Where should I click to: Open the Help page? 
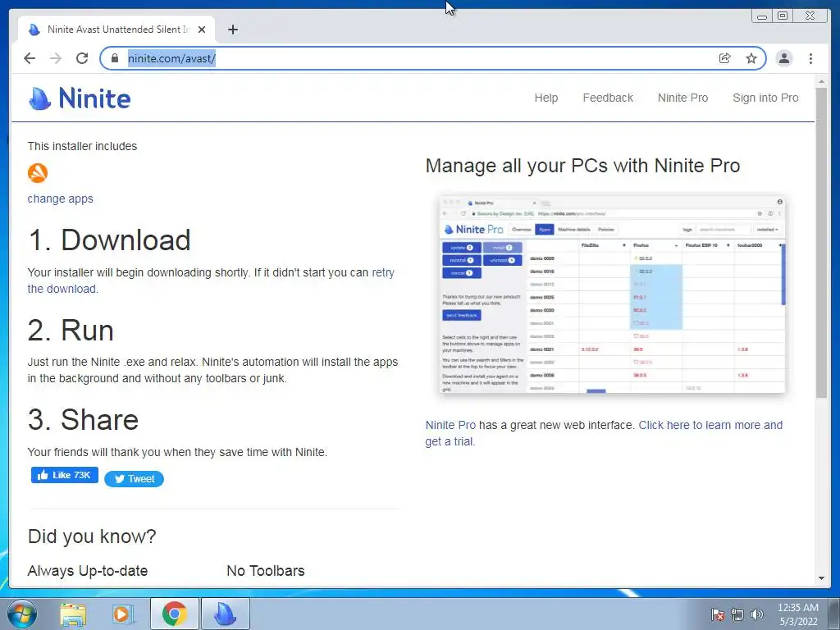click(546, 98)
